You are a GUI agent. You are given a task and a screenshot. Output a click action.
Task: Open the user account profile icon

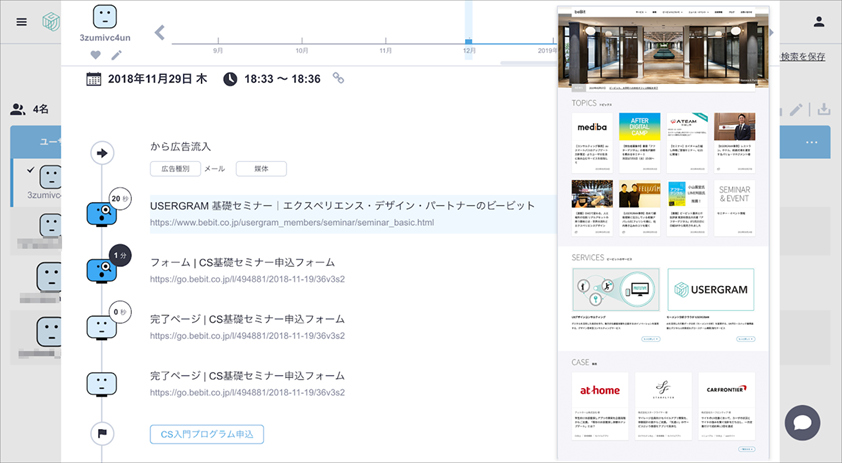(819, 21)
